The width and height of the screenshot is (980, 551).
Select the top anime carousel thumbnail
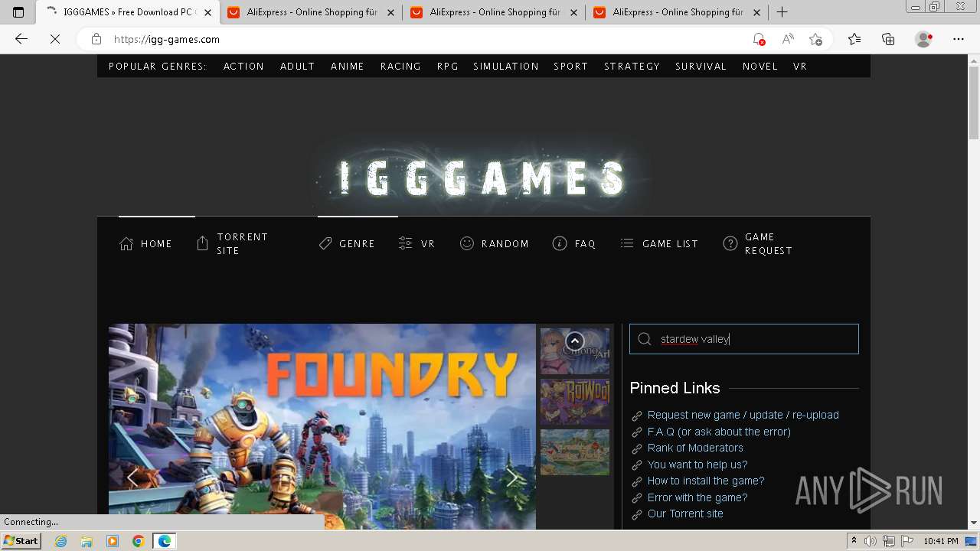[x=575, y=350]
